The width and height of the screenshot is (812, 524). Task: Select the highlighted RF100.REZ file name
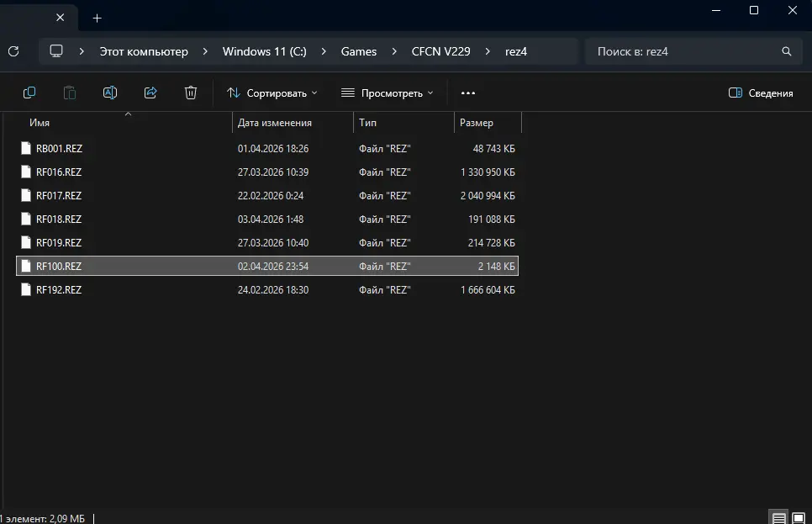[59, 267]
